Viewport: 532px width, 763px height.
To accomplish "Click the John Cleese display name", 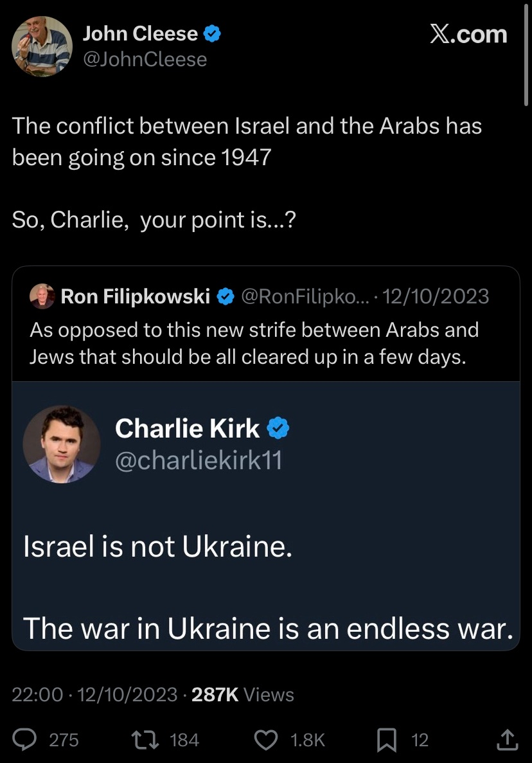I will pos(140,33).
